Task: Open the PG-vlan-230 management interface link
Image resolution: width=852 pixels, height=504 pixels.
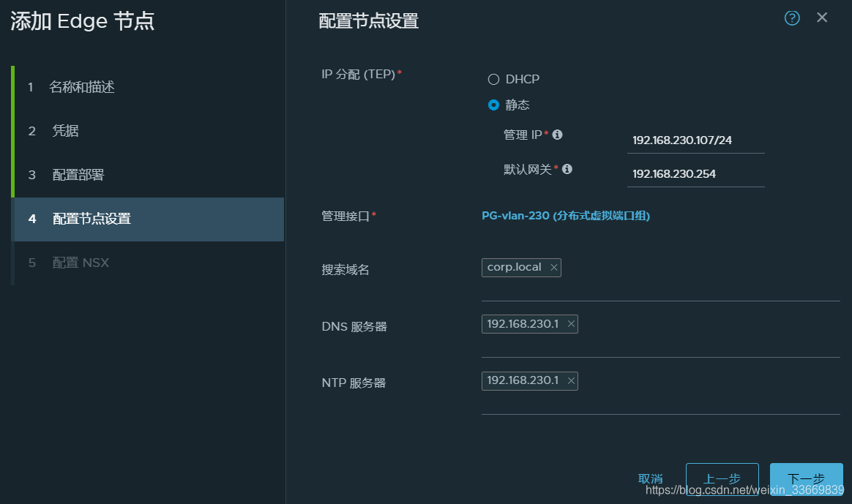Action: click(566, 216)
